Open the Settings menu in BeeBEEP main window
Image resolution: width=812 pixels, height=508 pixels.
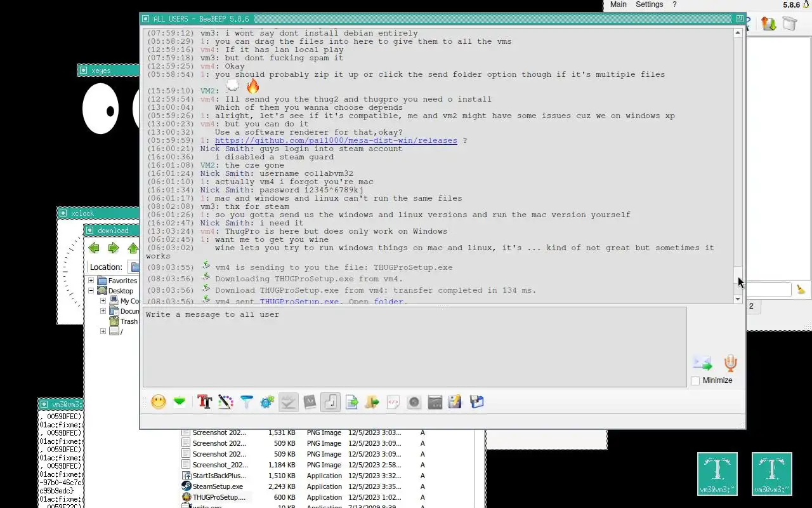pos(649,4)
